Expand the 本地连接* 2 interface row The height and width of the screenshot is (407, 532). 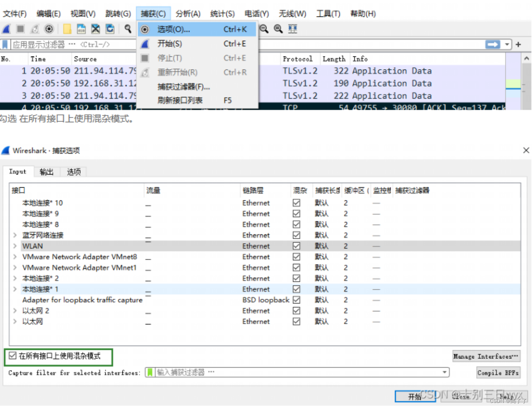15,278
